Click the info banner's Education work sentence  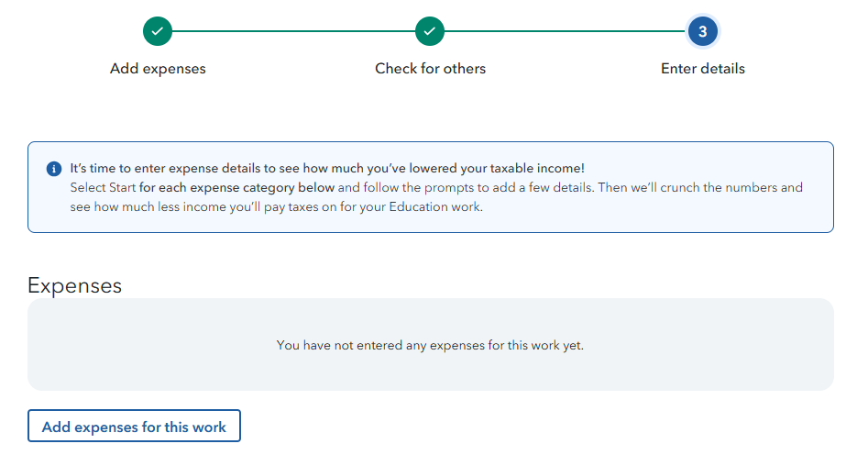[x=276, y=206]
